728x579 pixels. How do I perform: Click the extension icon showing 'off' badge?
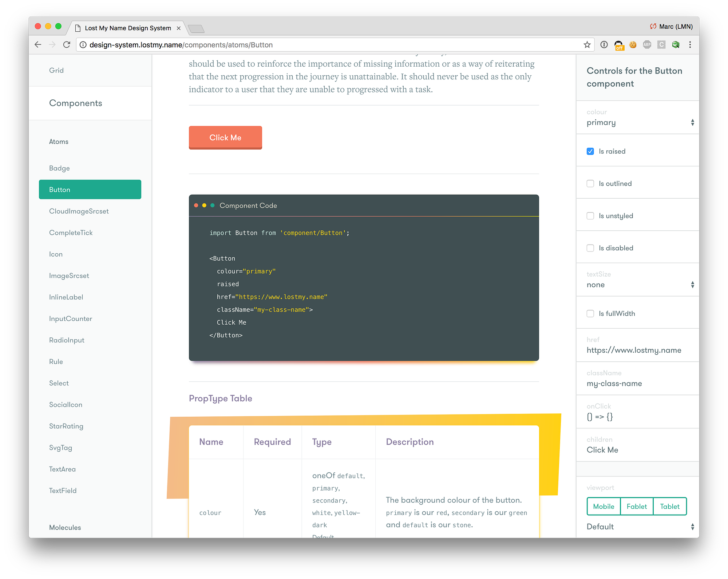coord(619,44)
